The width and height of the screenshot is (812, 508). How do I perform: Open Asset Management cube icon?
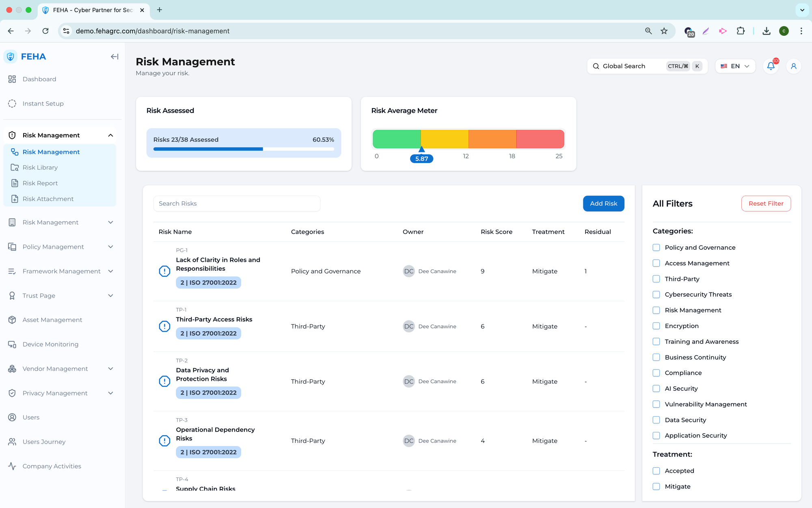tap(12, 320)
